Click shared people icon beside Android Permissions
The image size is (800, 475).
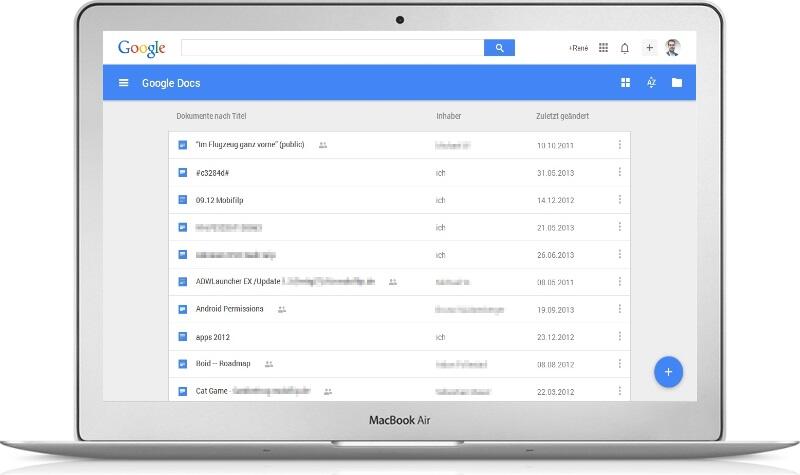pyautogui.click(x=282, y=310)
